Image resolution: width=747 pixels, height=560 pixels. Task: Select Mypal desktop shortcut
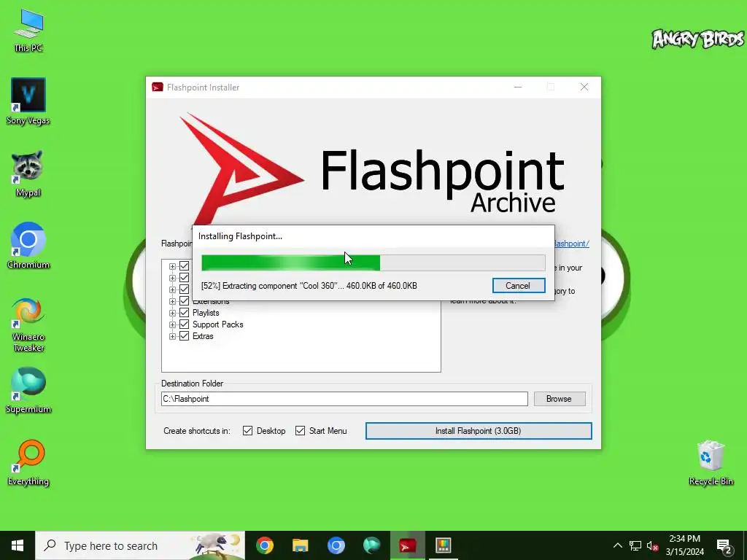click(x=28, y=174)
